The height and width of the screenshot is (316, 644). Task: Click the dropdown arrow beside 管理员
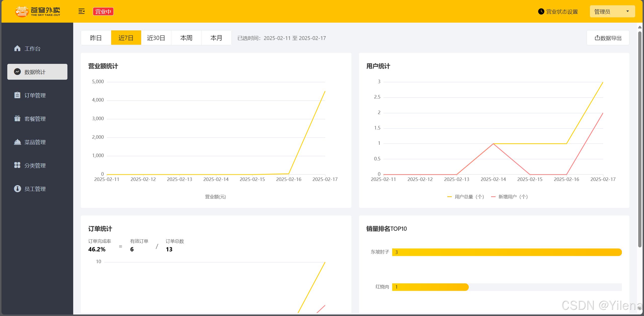(x=627, y=11)
